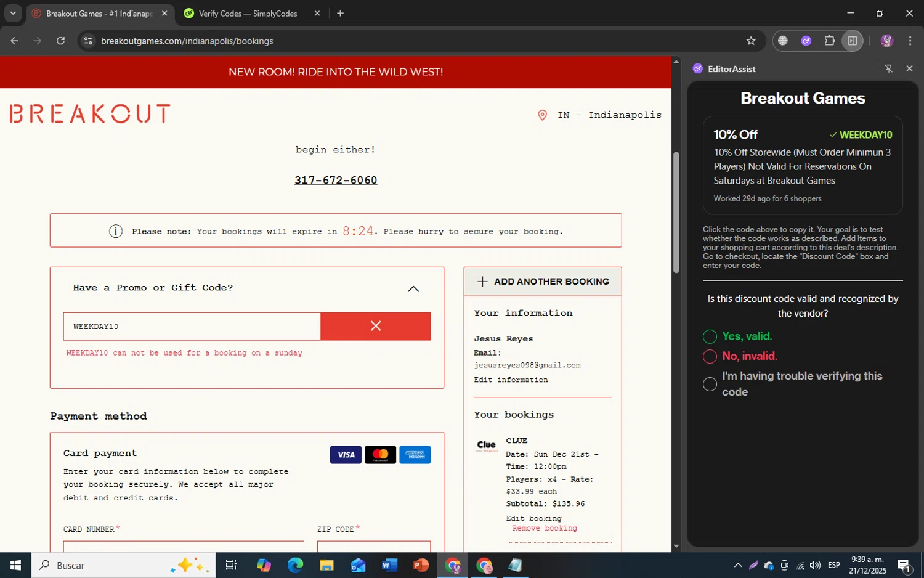Open the notification center icon
Screen dimensions: 924x578
coord(905,565)
